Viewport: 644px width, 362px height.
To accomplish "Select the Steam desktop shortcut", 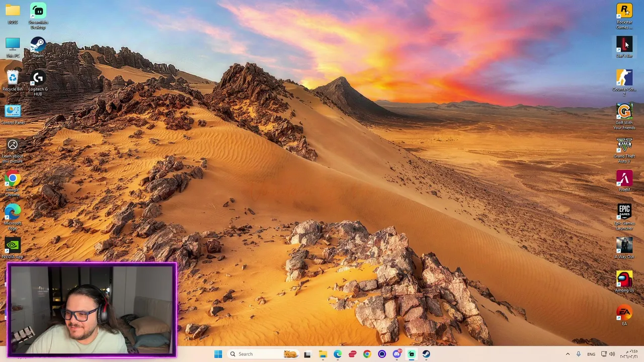I will pos(38,47).
